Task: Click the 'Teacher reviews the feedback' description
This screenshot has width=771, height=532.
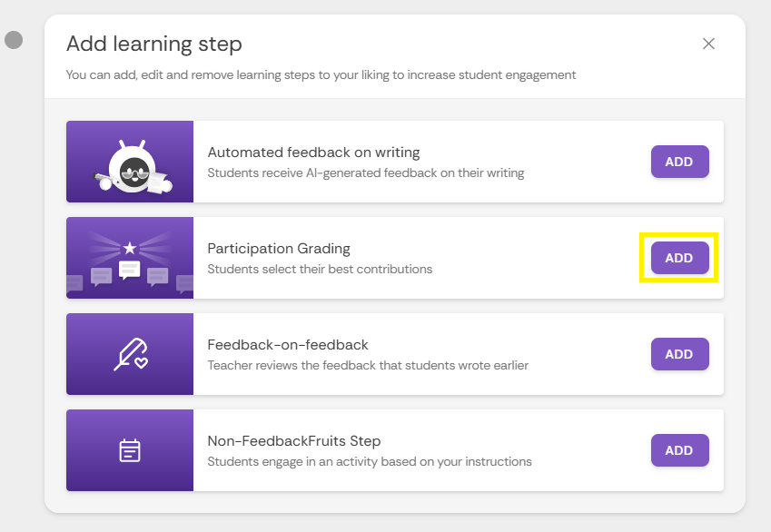Action: (368, 365)
